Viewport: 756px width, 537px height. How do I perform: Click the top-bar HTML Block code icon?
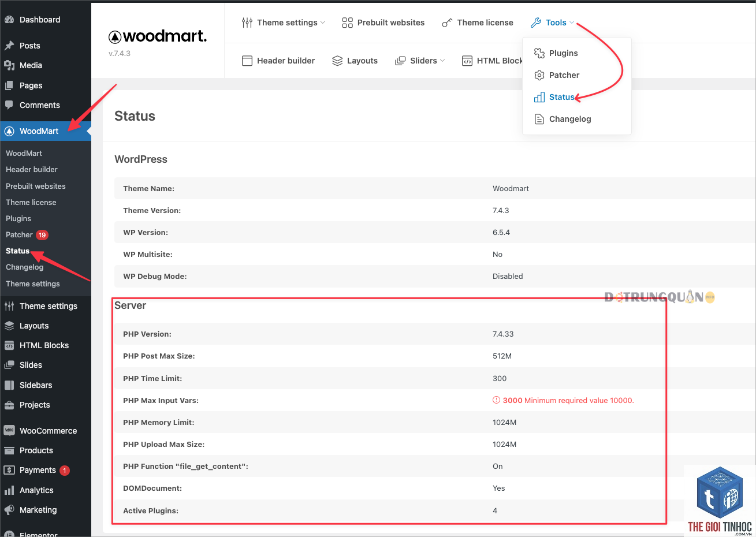pos(467,61)
